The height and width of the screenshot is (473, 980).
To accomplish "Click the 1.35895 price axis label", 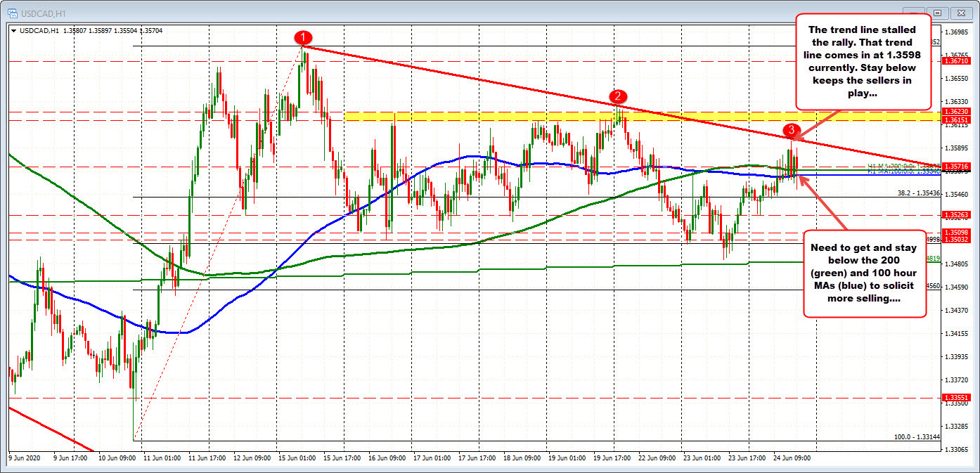I will [x=956, y=148].
